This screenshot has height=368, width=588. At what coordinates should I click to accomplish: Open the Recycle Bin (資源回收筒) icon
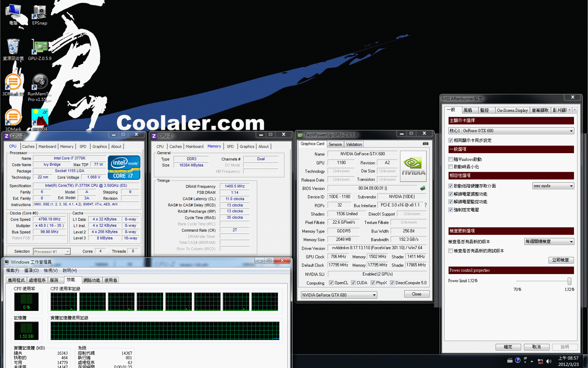point(13,49)
